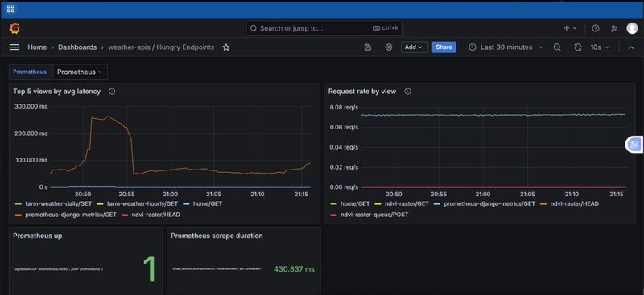The image size is (644, 295).
Task: Click Top 5 views by avg latency title
Action: 56,92
